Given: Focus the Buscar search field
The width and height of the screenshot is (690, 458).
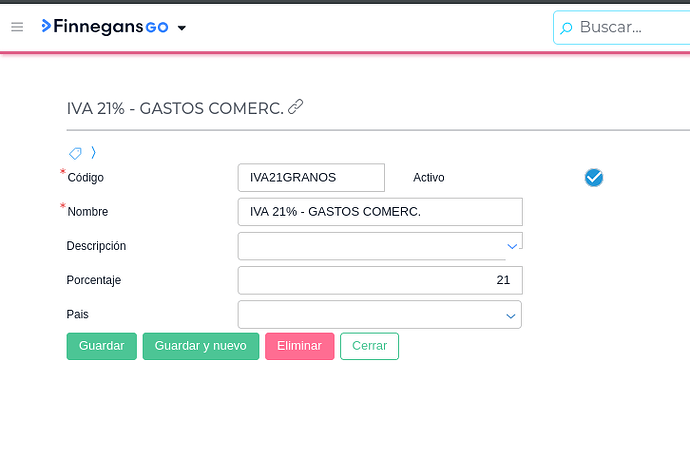Looking at the screenshot, I should click(x=630, y=27).
